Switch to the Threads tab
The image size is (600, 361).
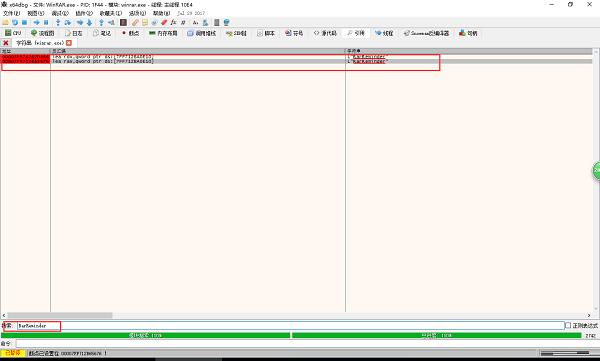point(384,33)
